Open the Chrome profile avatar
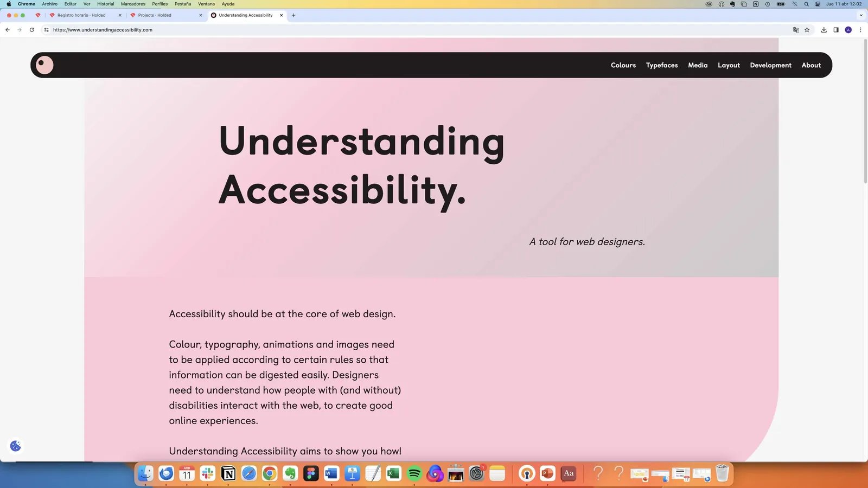The height and width of the screenshot is (488, 868). [x=848, y=30]
